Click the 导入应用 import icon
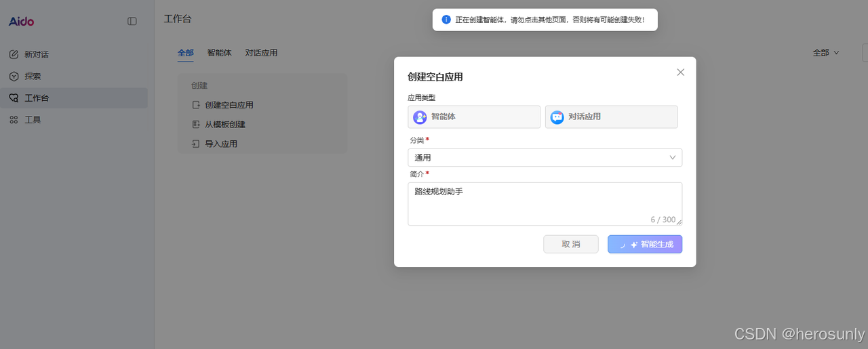Image resolution: width=868 pixels, height=349 pixels. pyautogui.click(x=196, y=144)
